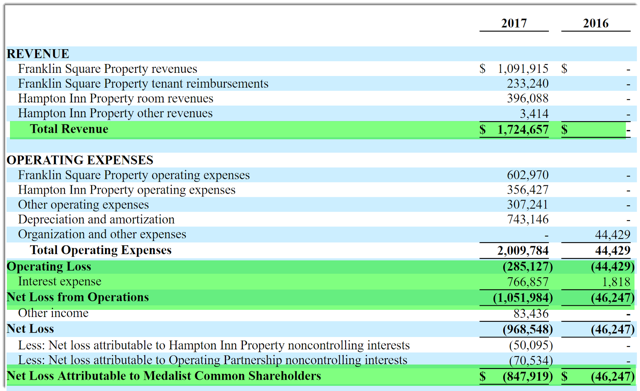Viewport: 640px width, 391px height.
Task: Click the total revenue value 1,724,657
Action: point(523,129)
